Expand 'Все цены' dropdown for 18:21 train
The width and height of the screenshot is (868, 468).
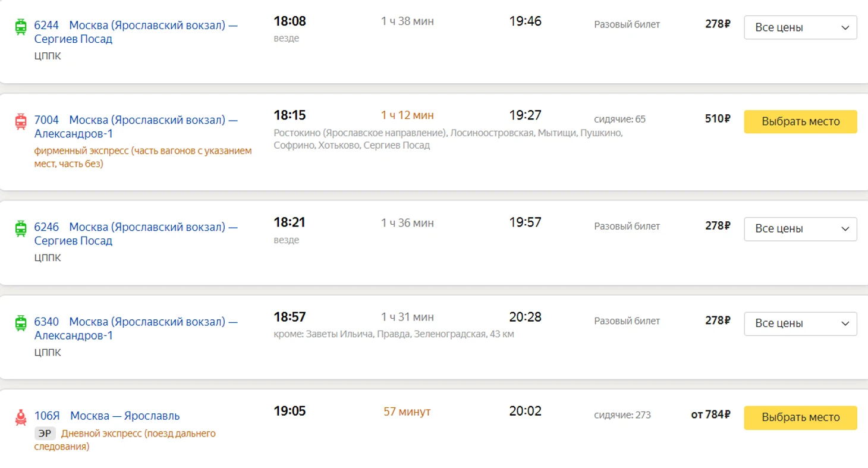[800, 229]
